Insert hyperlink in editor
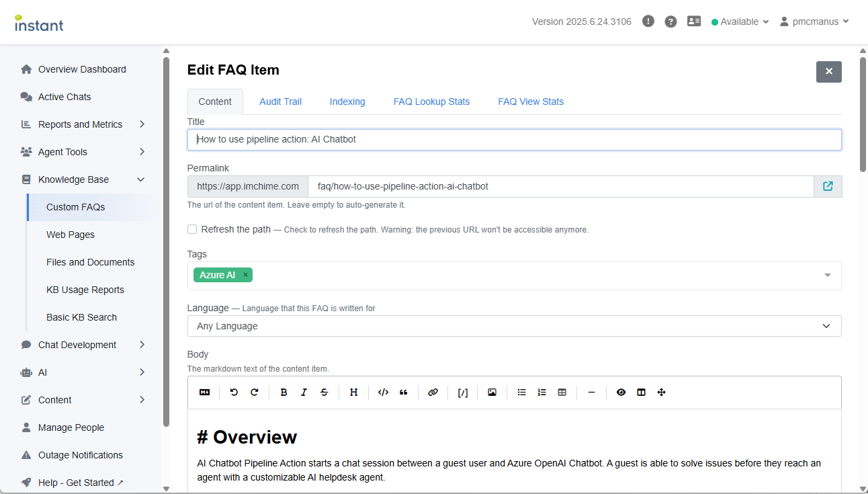Image resolution: width=868 pixels, height=494 pixels. 433,393
